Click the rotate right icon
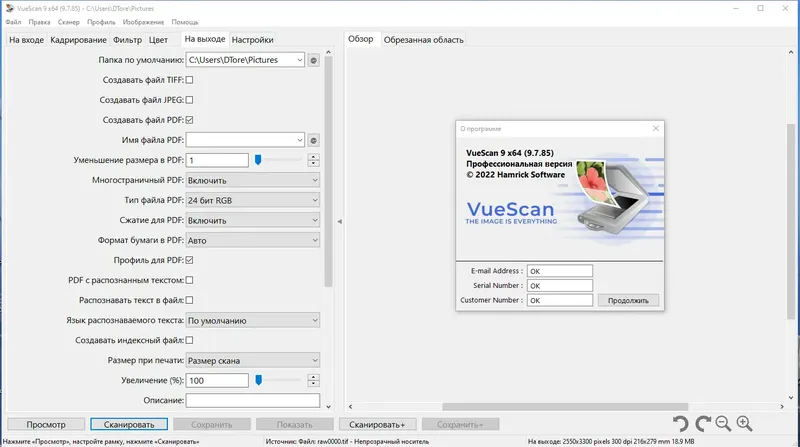This screenshot has height=447, width=800. (x=703, y=424)
